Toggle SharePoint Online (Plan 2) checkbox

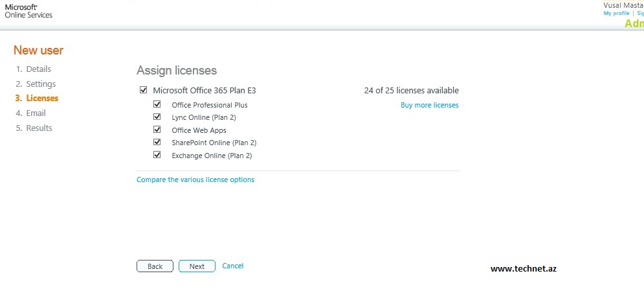click(157, 143)
